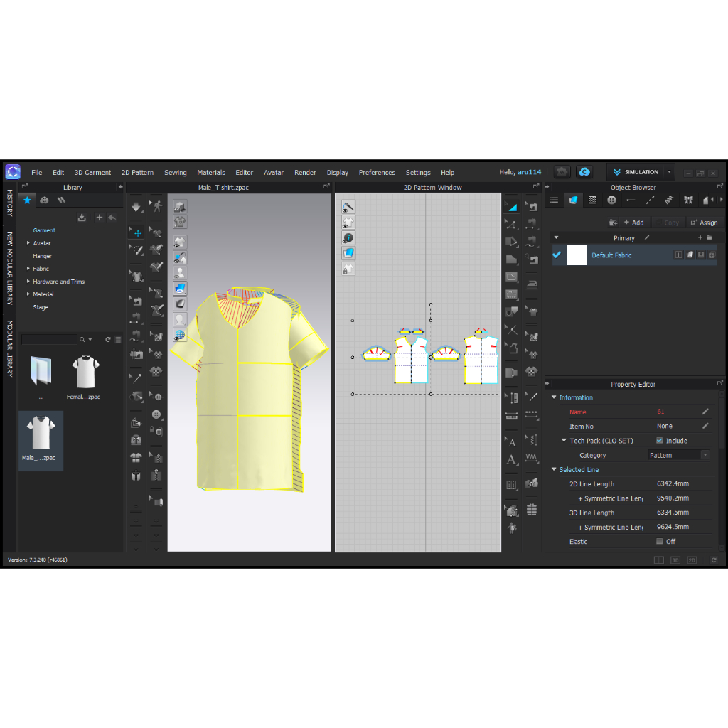Click the Assign button in Object Browser
Screen dimensions: 728x728
click(x=705, y=223)
